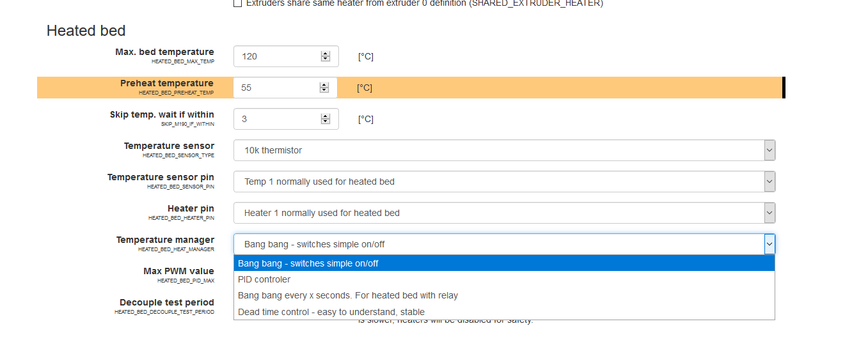Click the Heated bed section heading
Image resolution: width=868 pixels, height=340 pixels.
coord(86,31)
